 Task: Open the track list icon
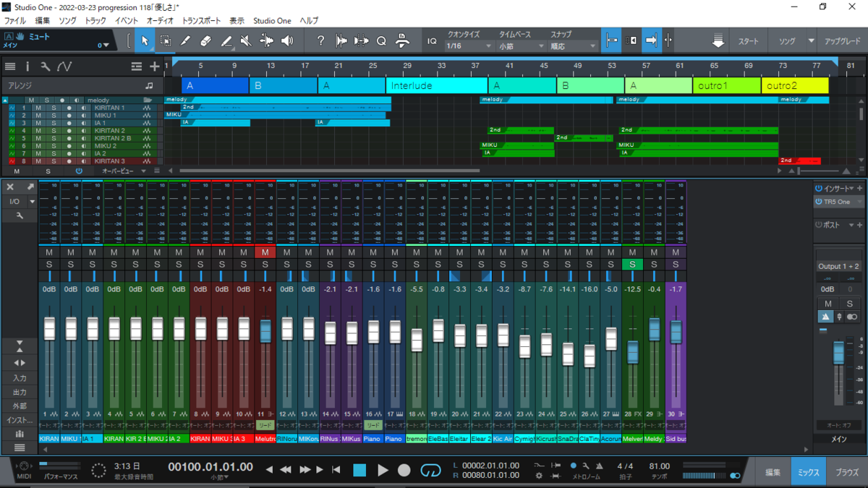point(10,67)
